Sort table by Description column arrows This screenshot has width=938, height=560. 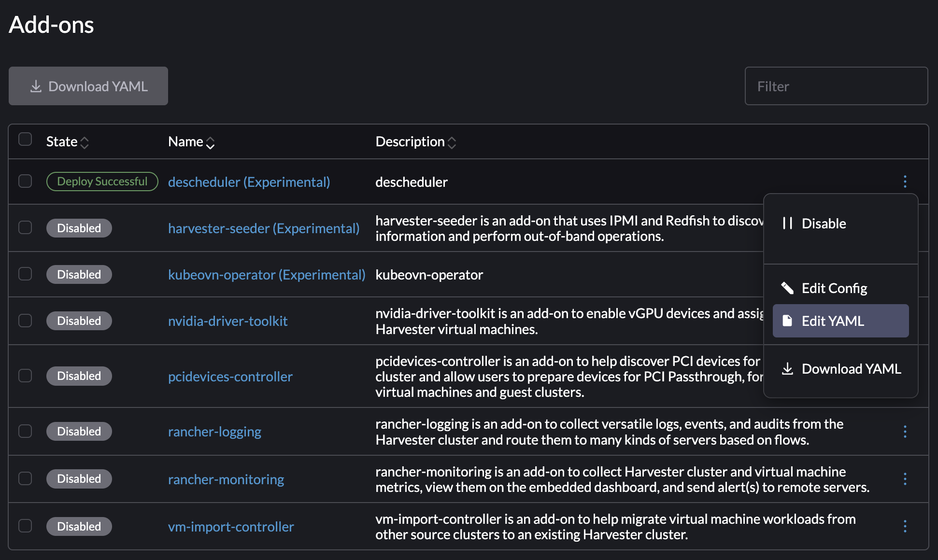[452, 142]
